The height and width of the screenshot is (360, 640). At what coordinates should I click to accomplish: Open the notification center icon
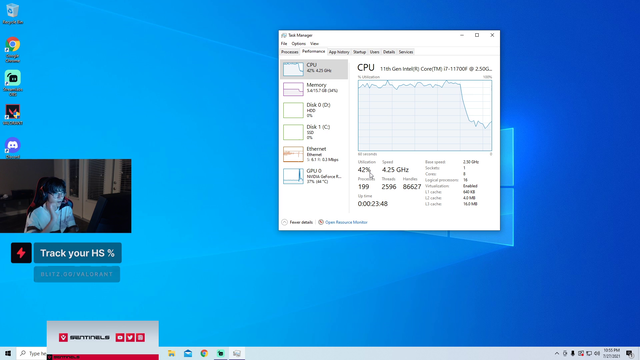click(629, 353)
